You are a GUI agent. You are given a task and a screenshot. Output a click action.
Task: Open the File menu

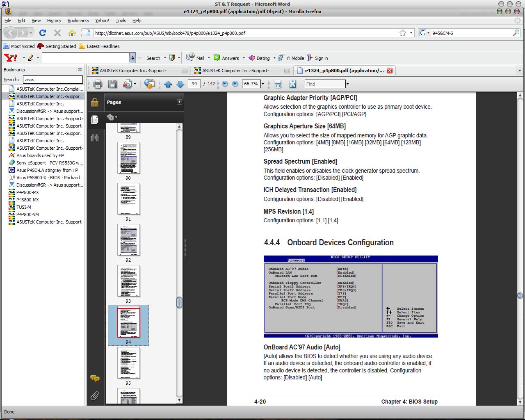pos(8,21)
